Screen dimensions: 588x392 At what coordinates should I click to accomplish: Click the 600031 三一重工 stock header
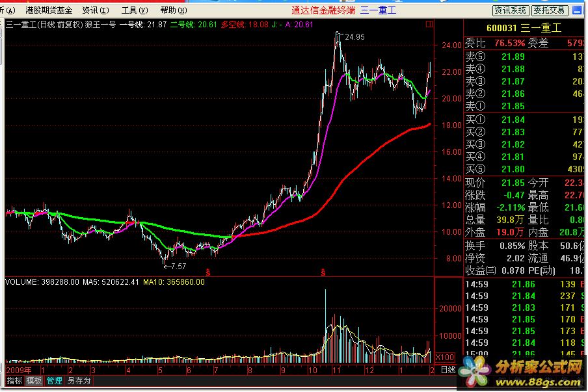pyautogui.click(x=524, y=28)
